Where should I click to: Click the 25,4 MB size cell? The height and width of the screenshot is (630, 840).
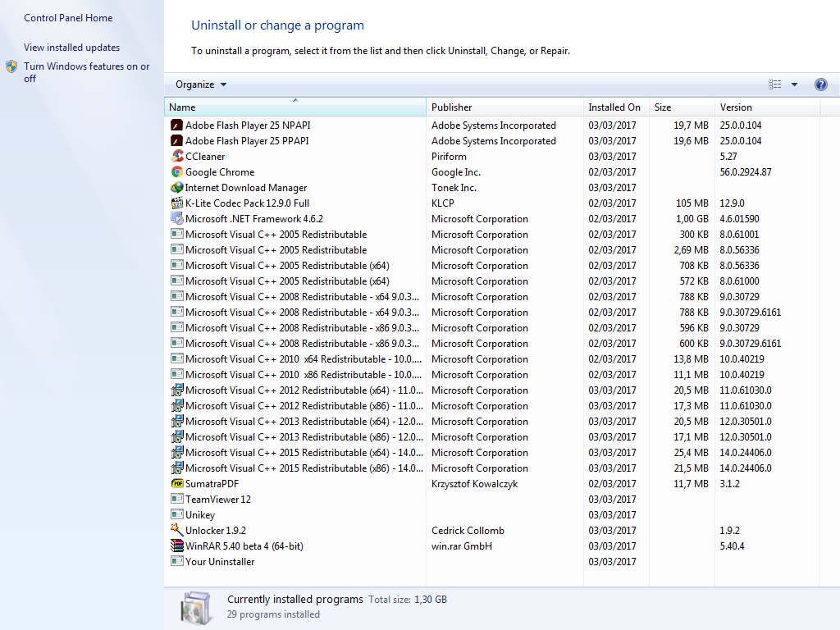pyautogui.click(x=691, y=452)
